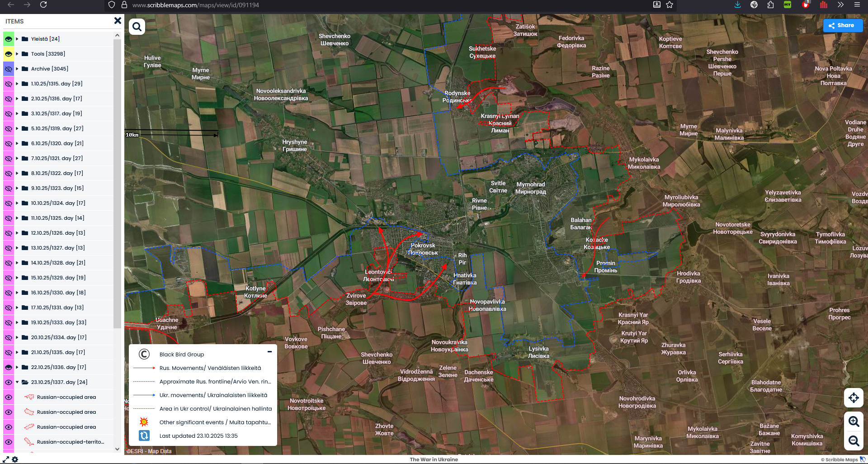Close the Items panel
This screenshot has height=464, width=868.
pyautogui.click(x=118, y=21)
